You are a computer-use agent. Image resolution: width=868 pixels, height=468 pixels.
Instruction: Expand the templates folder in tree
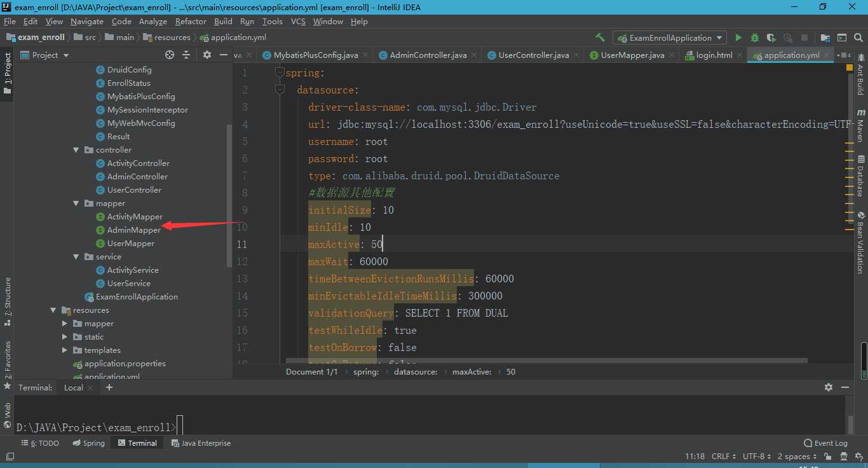[65, 350]
